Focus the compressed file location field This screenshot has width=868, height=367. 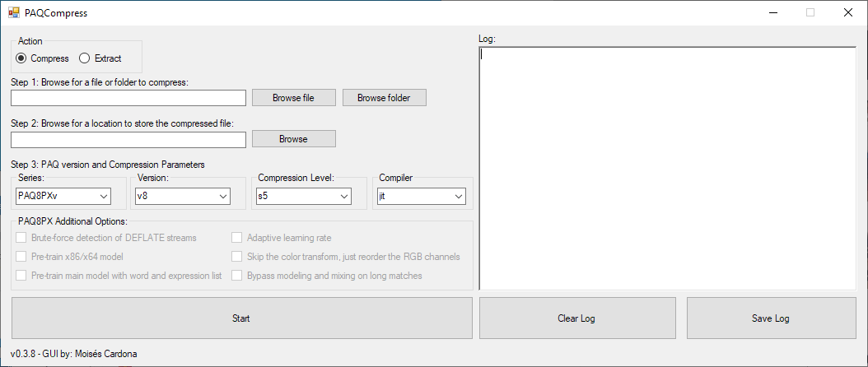click(128, 139)
